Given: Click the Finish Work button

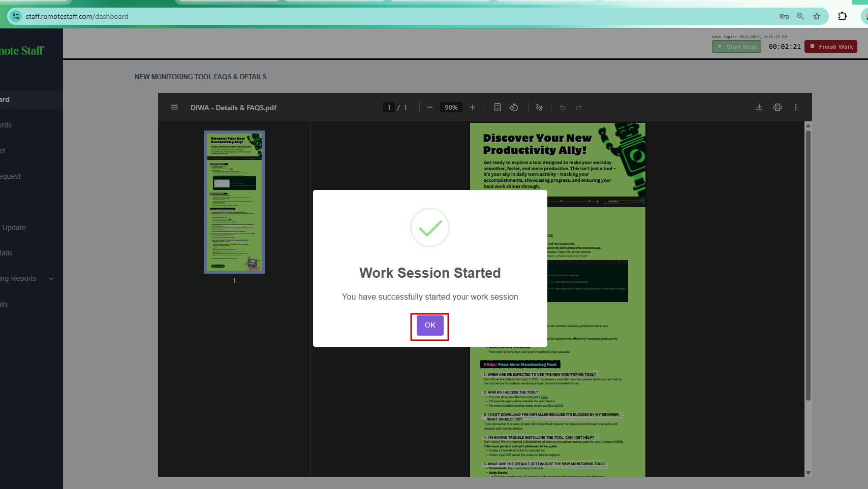Looking at the screenshot, I should pos(831,47).
